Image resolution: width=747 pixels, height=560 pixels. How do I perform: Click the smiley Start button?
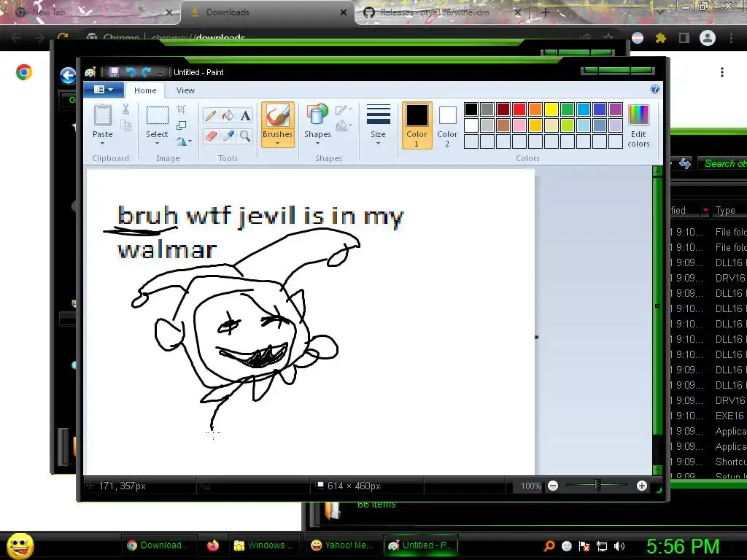[20, 545]
